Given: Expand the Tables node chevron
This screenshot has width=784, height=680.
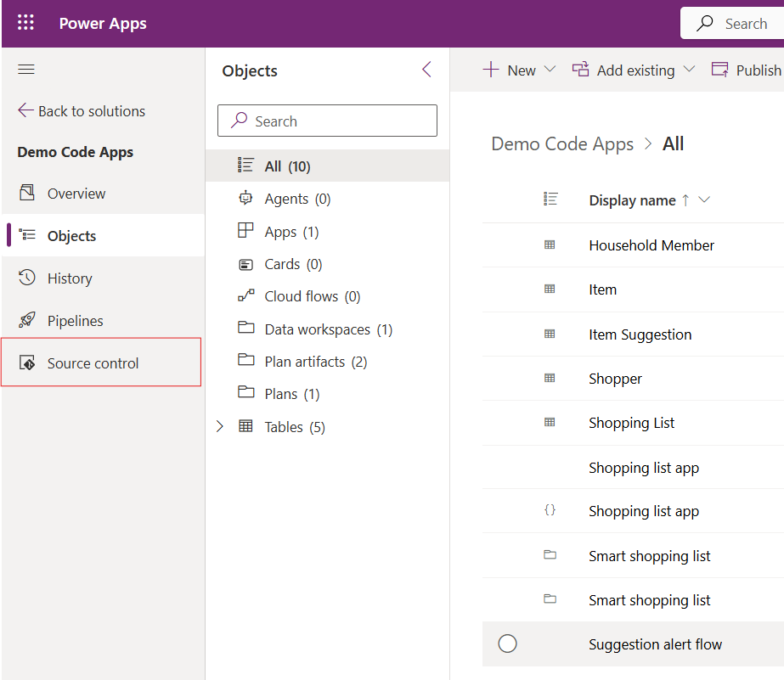Looking at the screenshot, I should (219, 426).
